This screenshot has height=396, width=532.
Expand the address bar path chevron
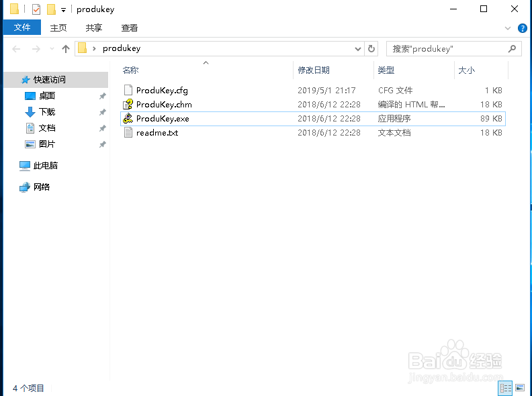pyautogui.click(x=94, y=49)
